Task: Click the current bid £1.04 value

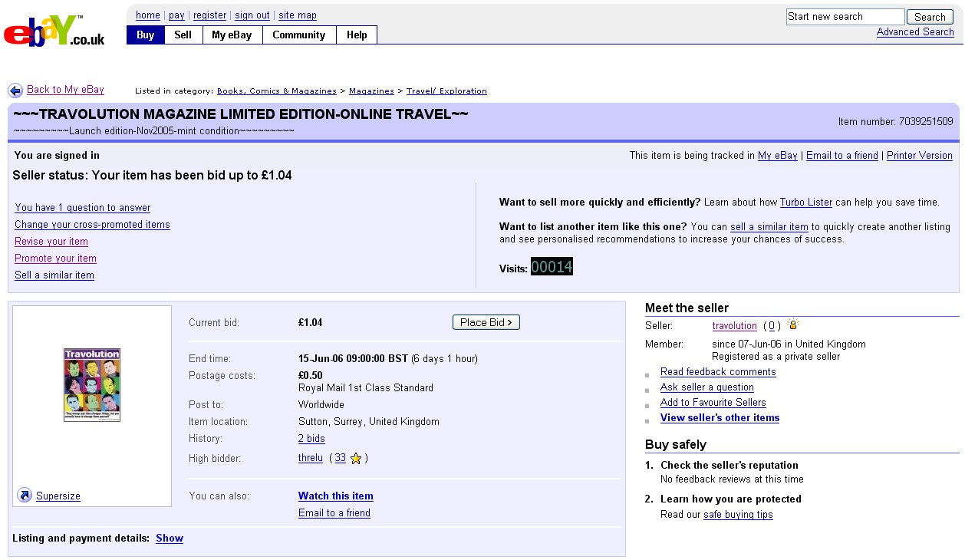Action: 311,323
